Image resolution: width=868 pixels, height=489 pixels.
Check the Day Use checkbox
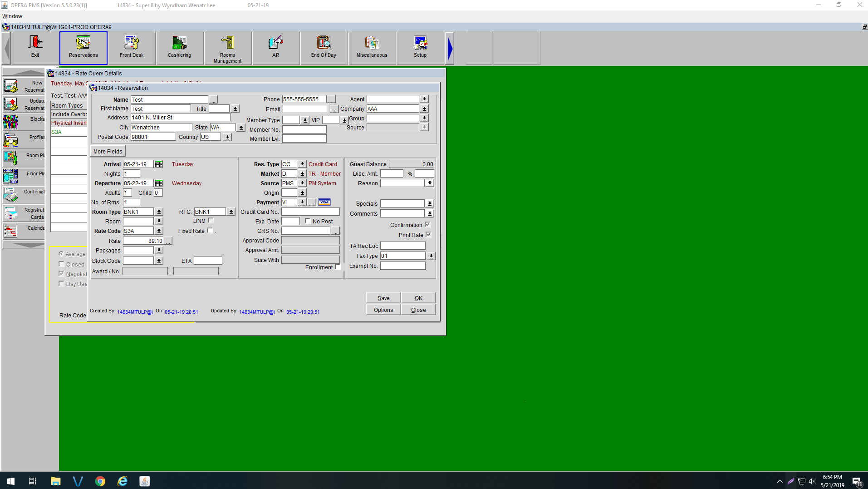pos(61,283)
